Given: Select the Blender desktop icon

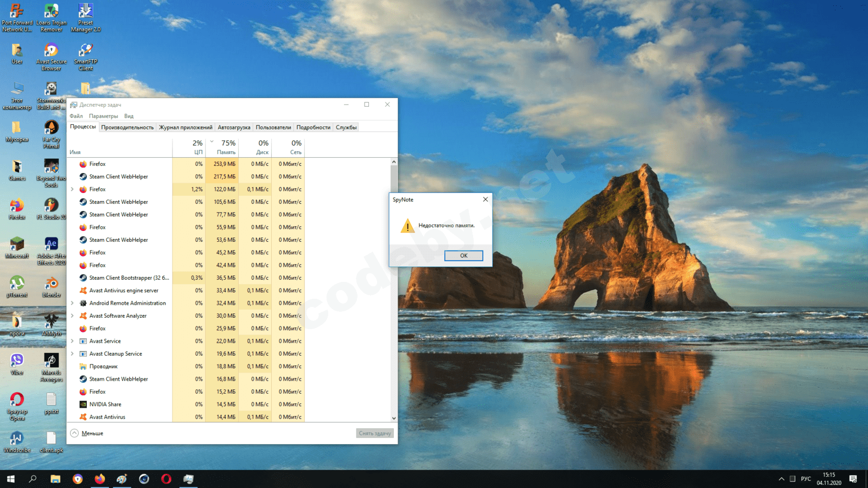Looking at the screenshot, I should coord(51,285).
